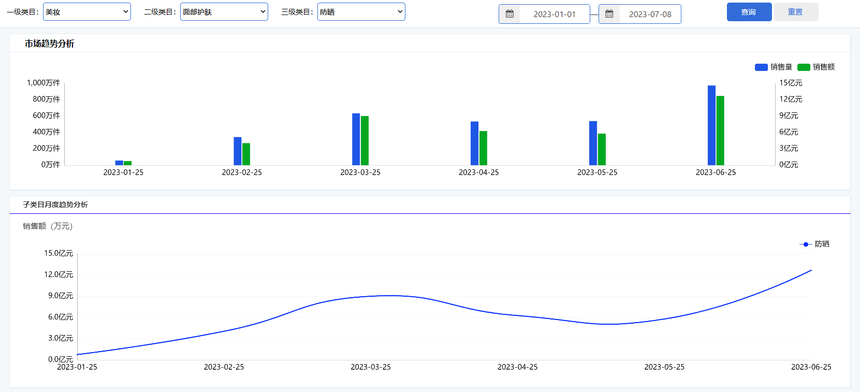Click the 9亿元 right axis label
This screenshot has width=860, height=392.
click(789, 116)
